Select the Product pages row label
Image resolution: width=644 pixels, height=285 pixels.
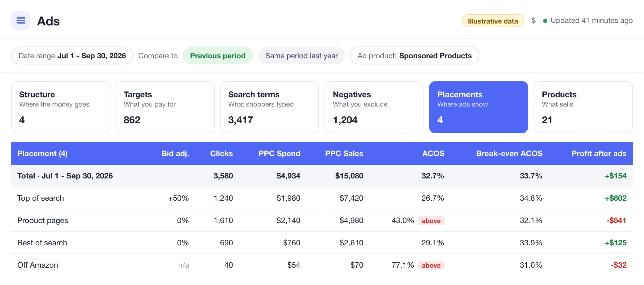coord(43,221)
